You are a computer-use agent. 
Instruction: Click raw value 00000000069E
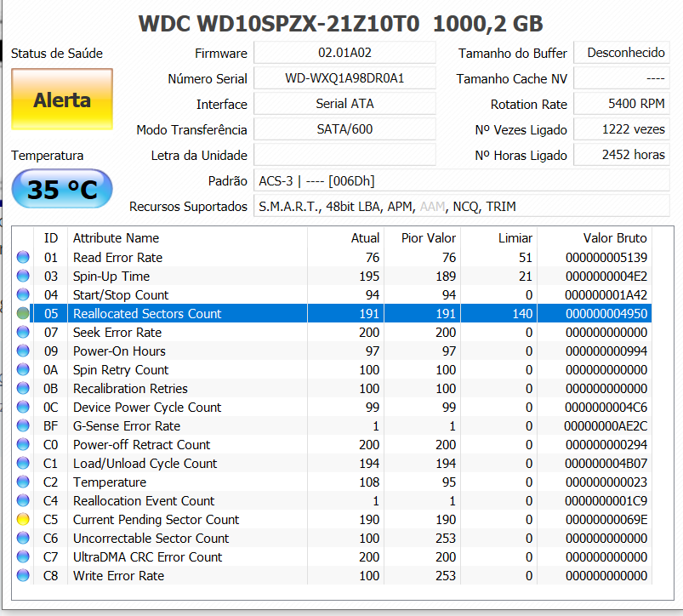click(606, 520)
